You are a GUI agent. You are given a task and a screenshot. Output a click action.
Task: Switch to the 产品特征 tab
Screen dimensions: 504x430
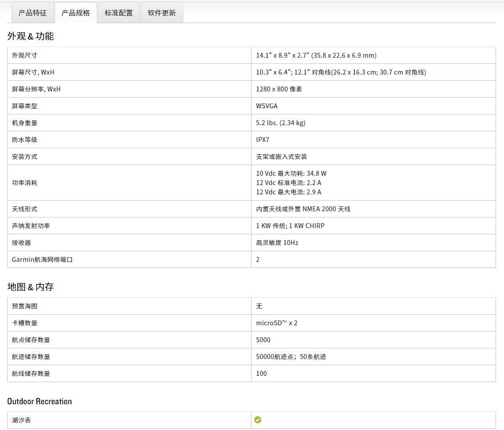[x=32, y=13]
